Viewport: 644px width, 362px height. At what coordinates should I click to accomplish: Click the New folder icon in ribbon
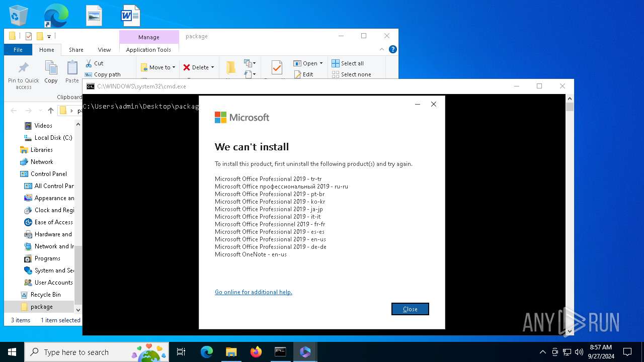(x=230, y=68)
